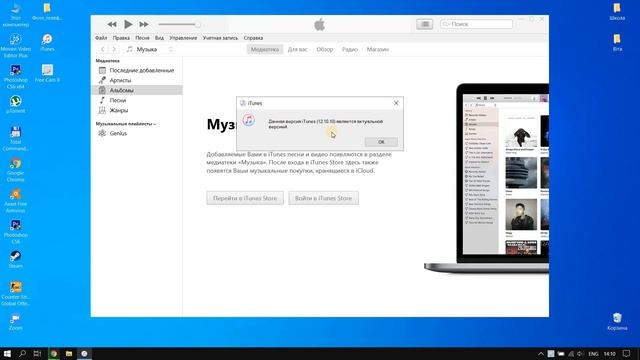
Task: Open the Windows Start menu
Action: [x=7, y=353]
